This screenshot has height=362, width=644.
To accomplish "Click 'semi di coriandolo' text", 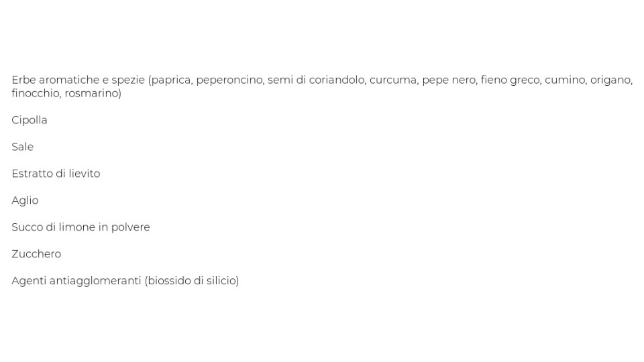I will tap(316, 80).
